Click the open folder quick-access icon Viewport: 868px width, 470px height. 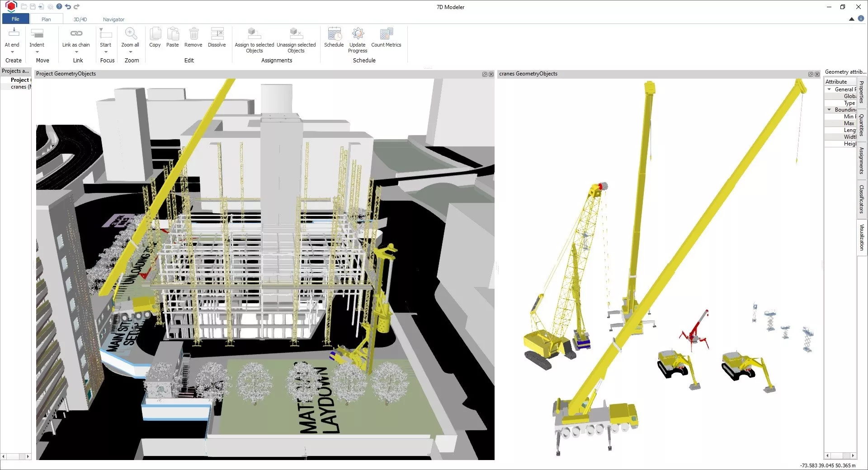pyautogui.click(x=24, y=7)
